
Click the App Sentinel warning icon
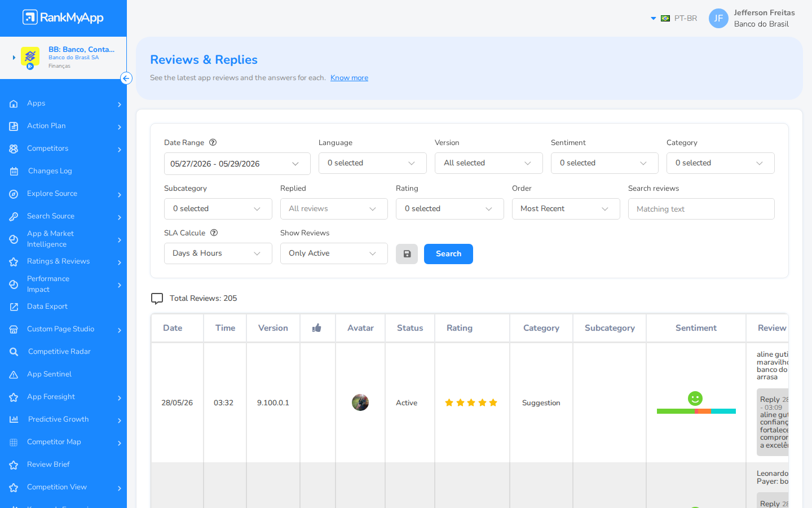coord(14,375)
